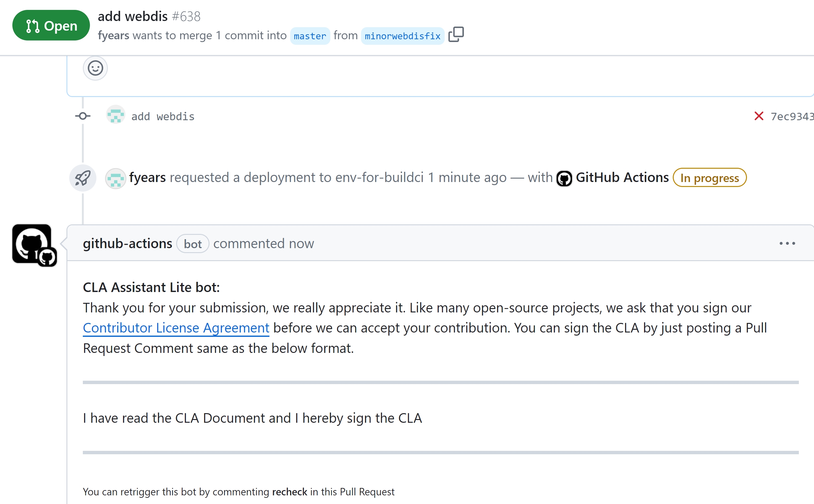Open the master branch link
Image resolution: width=814 pixels, height=504 pixels.
coord(310,36)
